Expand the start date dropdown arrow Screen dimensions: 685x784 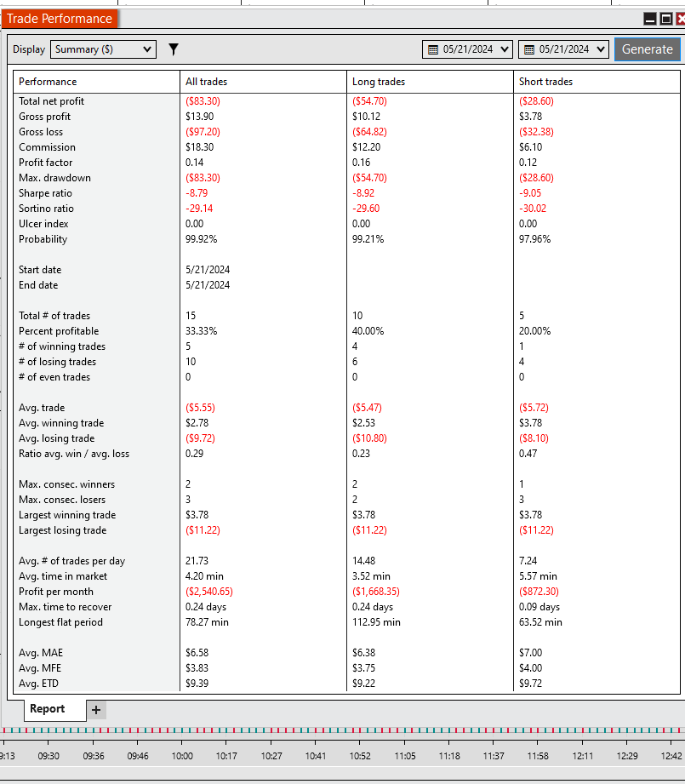point(504,49)
